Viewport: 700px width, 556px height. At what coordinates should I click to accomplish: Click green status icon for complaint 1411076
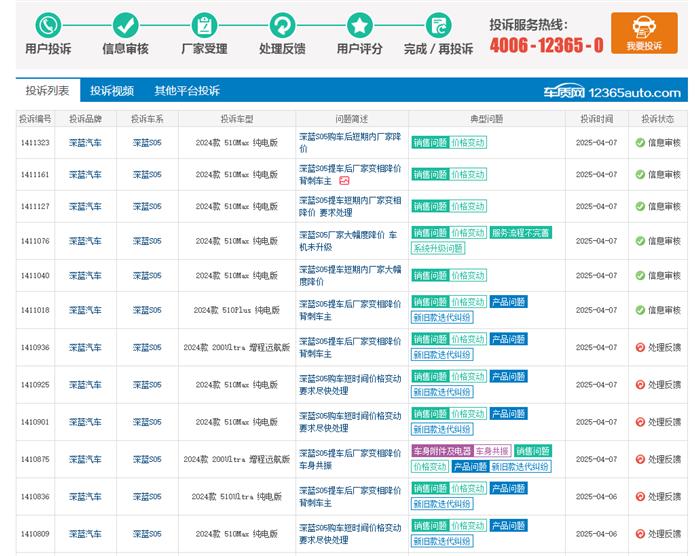click(x=640, y=241)
